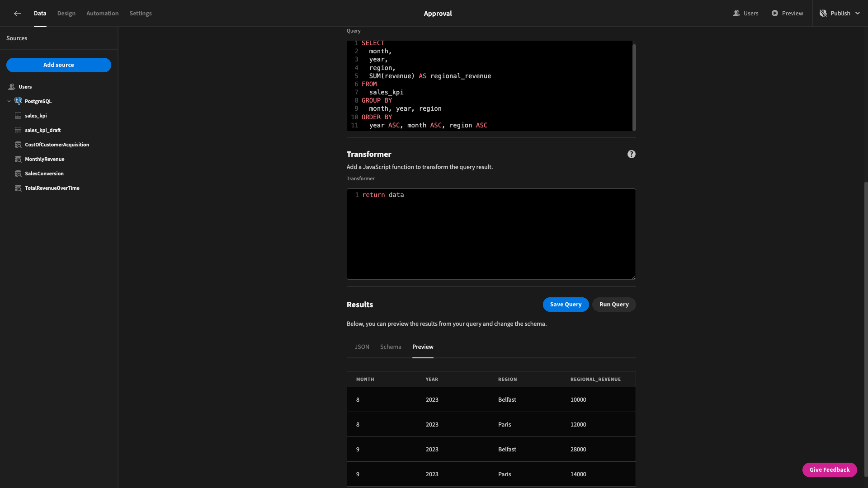Click the Users icon in the sources list
868x488 pixels.
click(x=12, y=87)
